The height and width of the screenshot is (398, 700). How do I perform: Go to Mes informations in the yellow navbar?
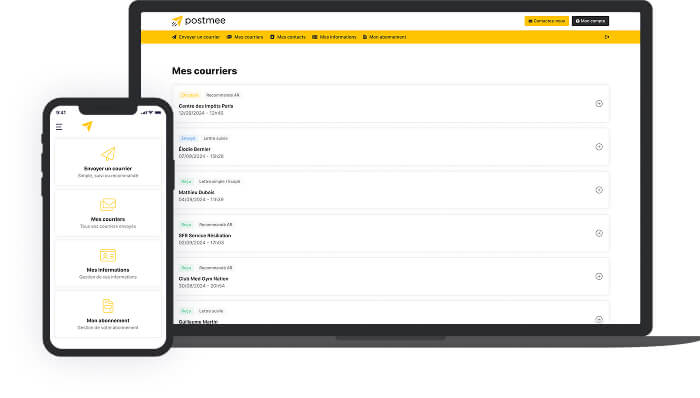pyautogui.click(x=334, y=37)
